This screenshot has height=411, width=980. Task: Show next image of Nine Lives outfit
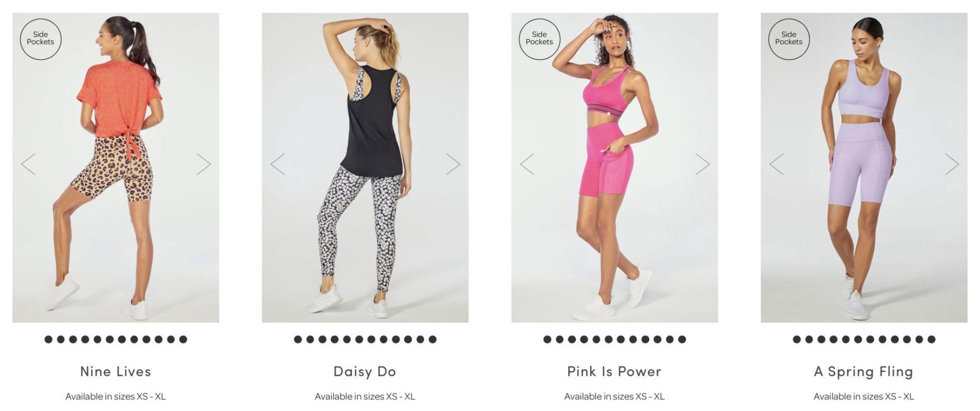click(204, 164)
